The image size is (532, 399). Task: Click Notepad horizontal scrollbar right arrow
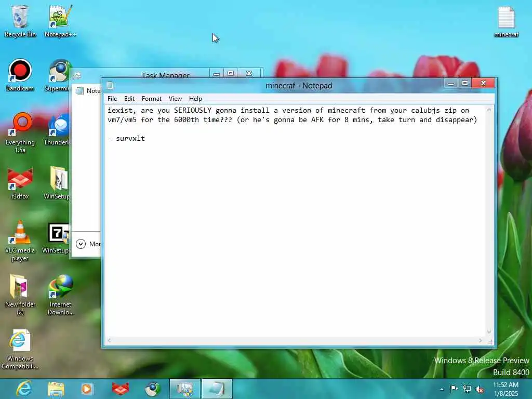coord(481,340)
